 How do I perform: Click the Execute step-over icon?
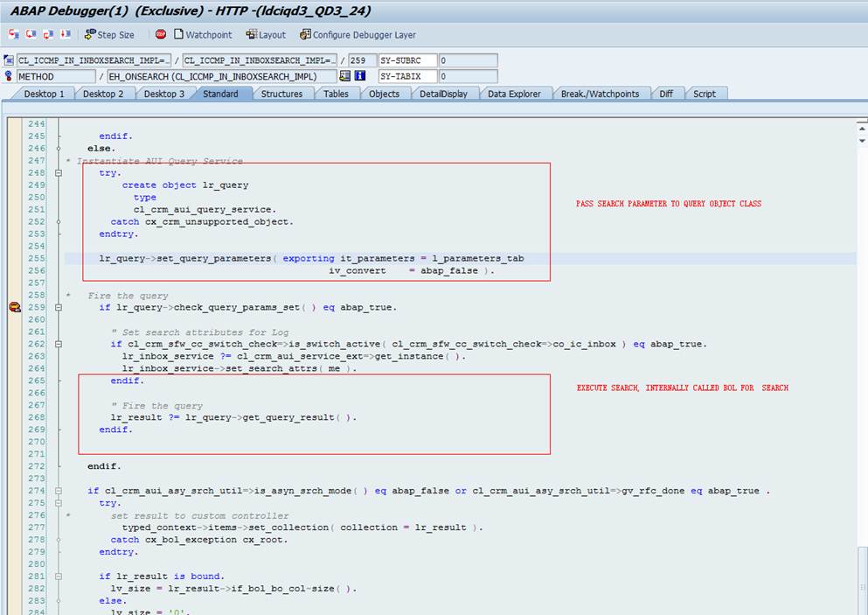31,35
